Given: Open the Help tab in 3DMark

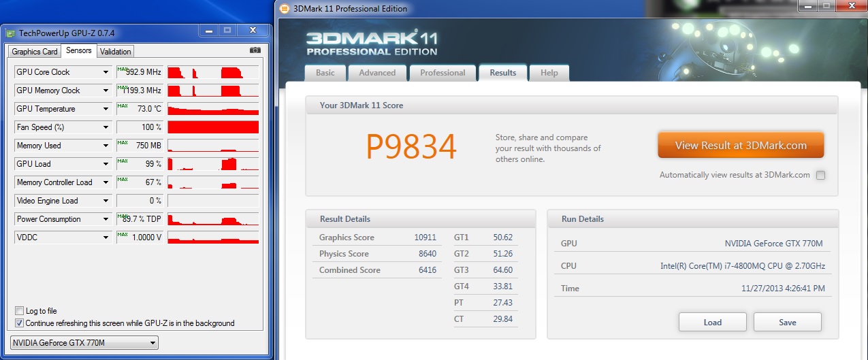Looking at the screenshot, I should (x=549, y=73).
